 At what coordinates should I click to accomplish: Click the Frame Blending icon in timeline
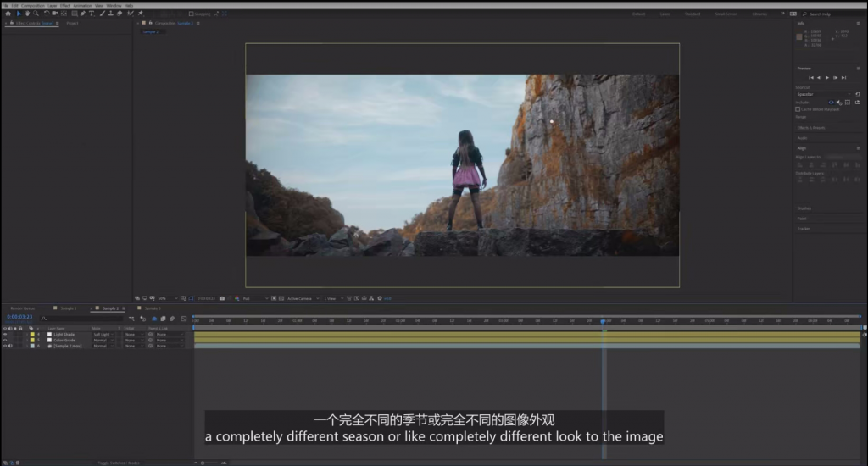163,319
